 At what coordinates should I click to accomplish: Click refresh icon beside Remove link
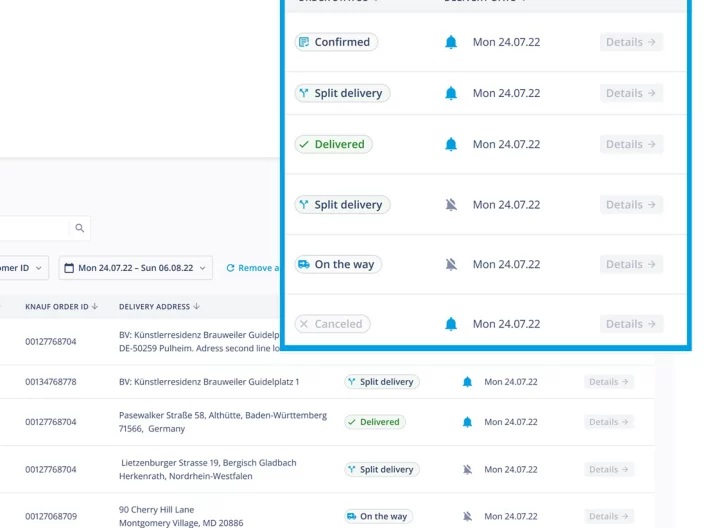pyautogui.click(x=230, y=268)
